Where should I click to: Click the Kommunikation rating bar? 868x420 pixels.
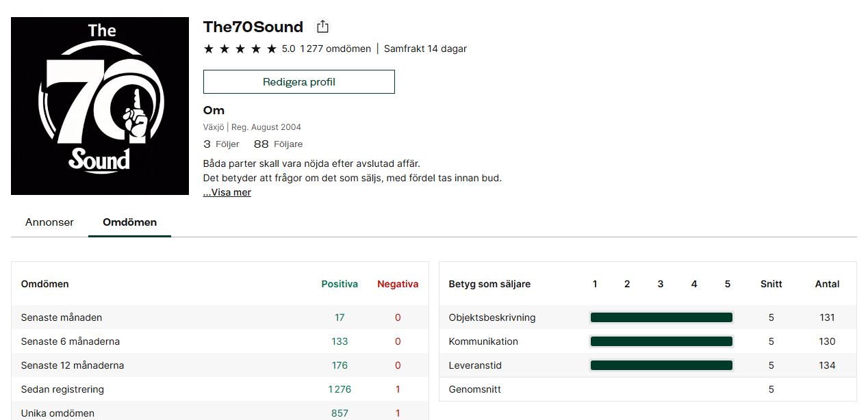click(661, 341)
